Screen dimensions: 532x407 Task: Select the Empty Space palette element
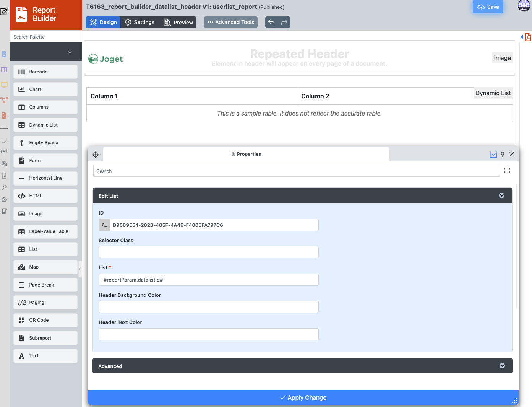tap(45, 143)
